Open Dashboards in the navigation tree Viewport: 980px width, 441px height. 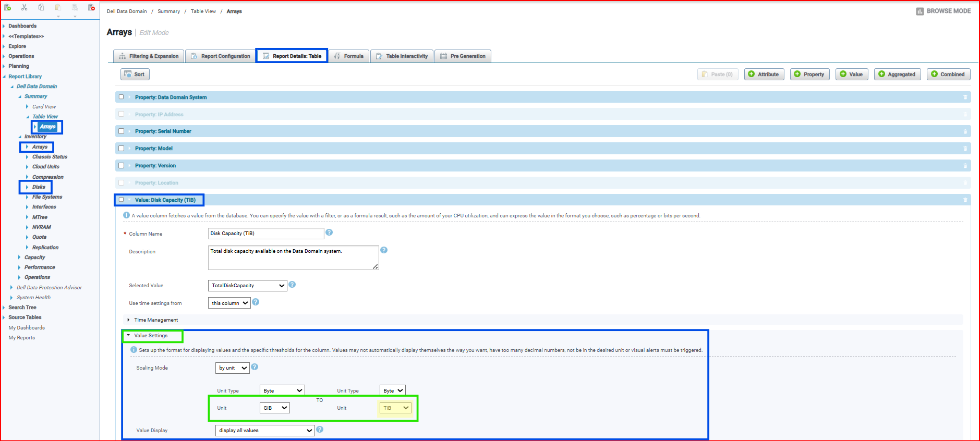point(22,26)
